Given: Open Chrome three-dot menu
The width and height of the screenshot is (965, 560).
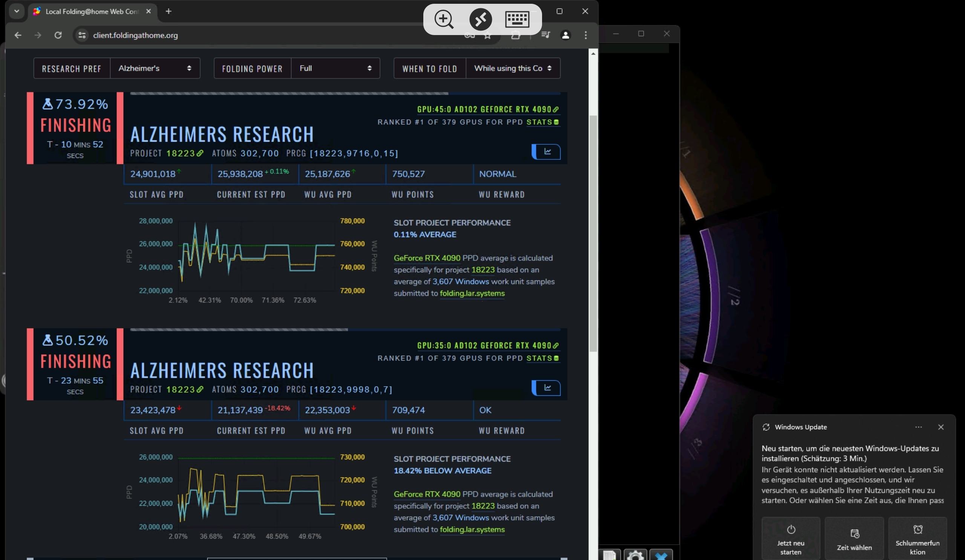Looking at the screenshot, I should [x=585, y=35].
